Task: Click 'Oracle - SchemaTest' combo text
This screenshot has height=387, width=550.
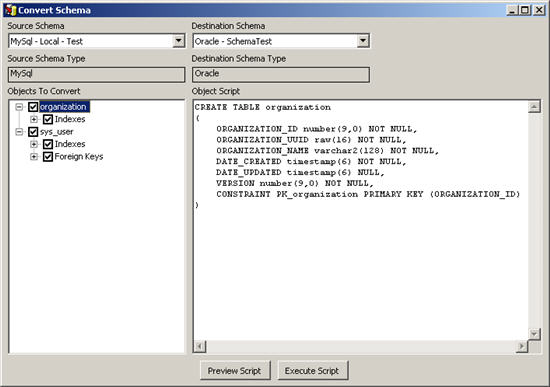Action: point(233,41)
